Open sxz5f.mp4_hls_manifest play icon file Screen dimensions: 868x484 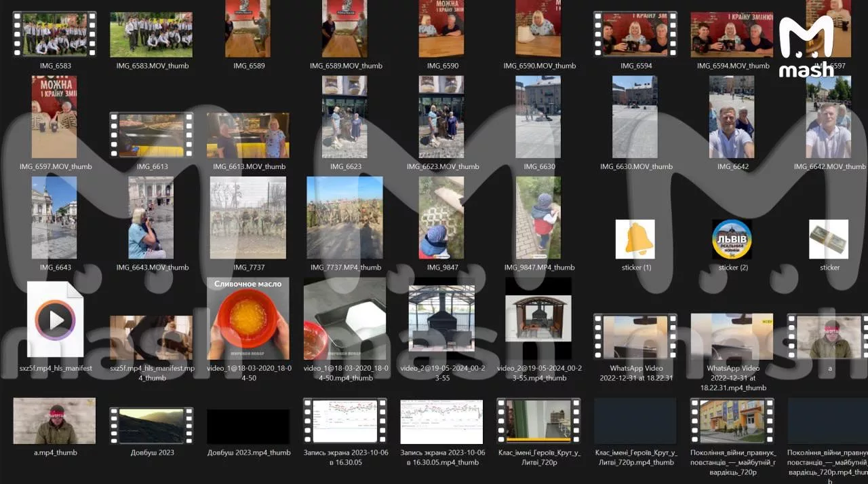click(x=55, y=320)
